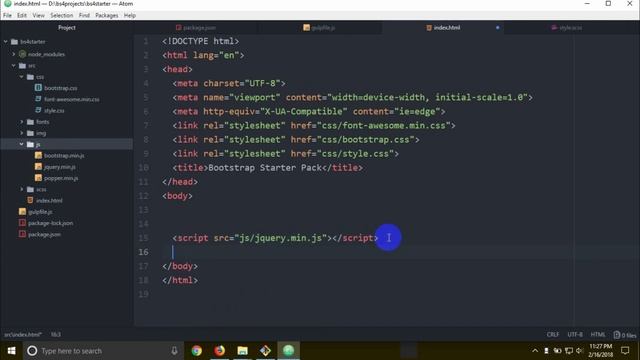Click the Atom icon in the taskbar
Screen dimensions: 640x360
click(289, 351)
